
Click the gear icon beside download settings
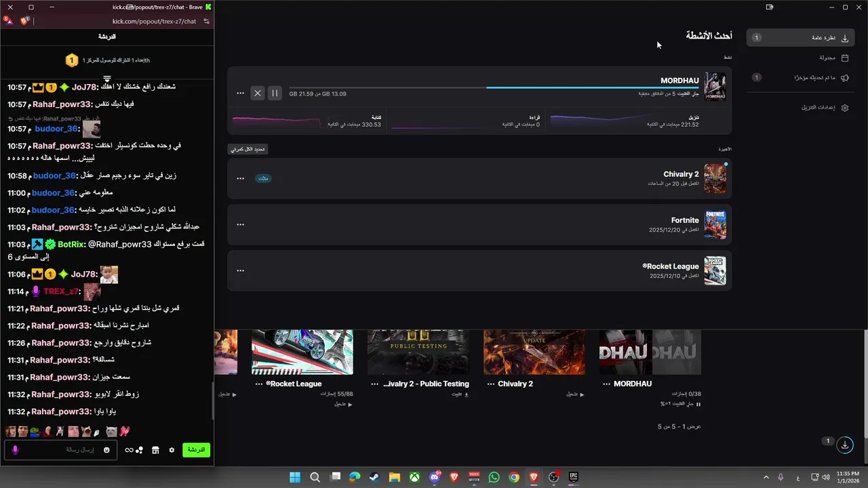(844, 107)
